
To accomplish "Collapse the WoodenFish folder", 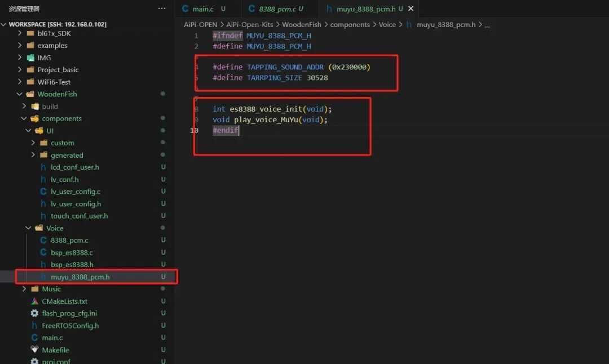I will click(x=19, y=94).
